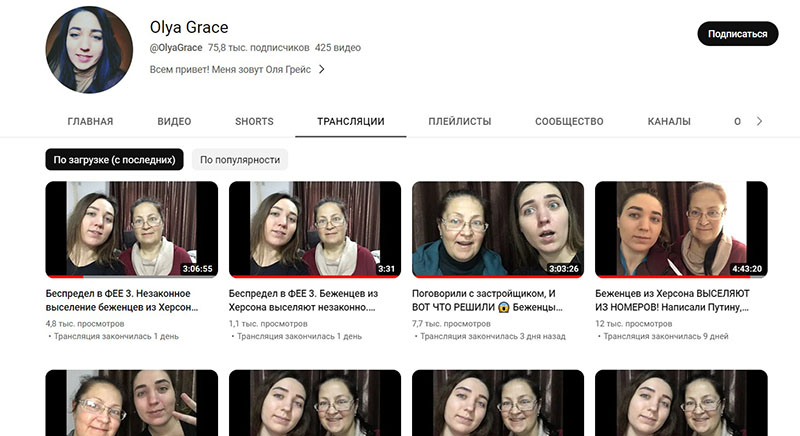The width and height of the screenshot is (800, 436).
Task: Click the '4,8 тыс. просмотров' view count
Action: point(85,323)
